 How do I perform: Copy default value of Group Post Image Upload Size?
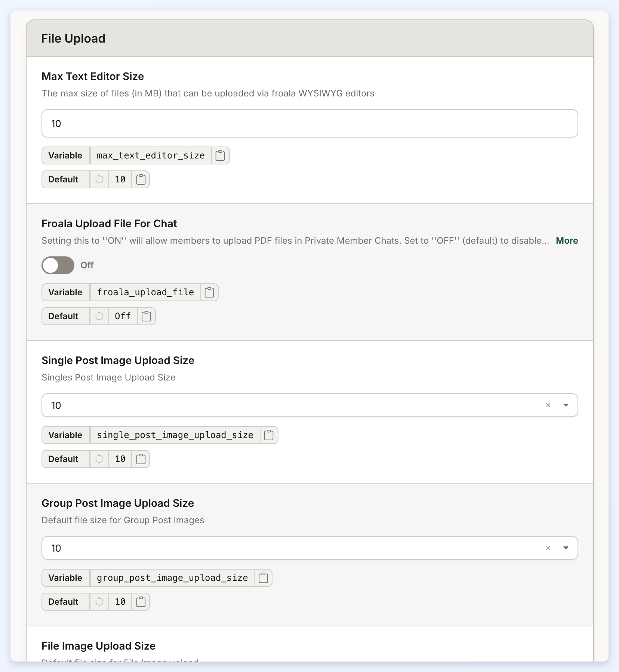141,602
